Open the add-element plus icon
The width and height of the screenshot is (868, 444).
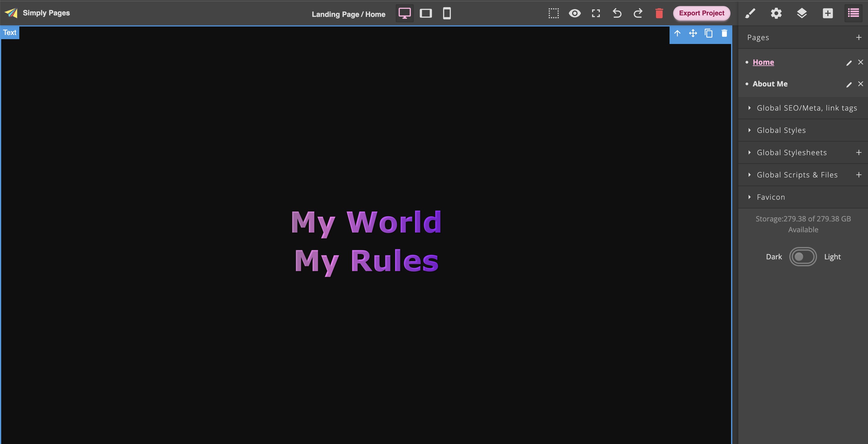coord(828,14)
